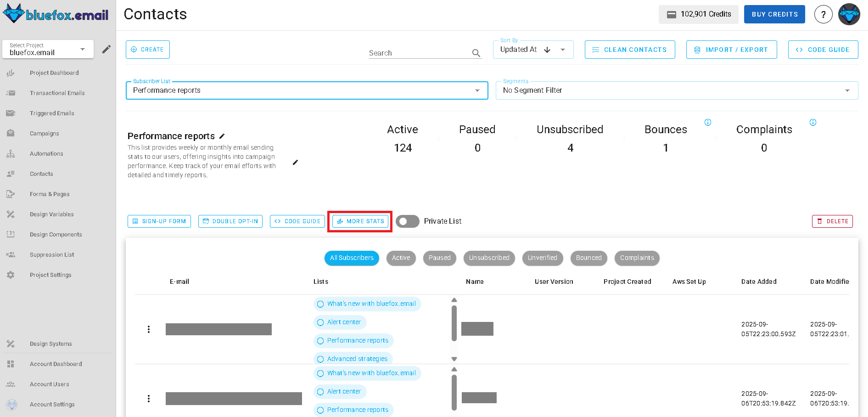Click the bluefox.email logo
Viewport: 868px width, 417px height.
coord(56,14)
